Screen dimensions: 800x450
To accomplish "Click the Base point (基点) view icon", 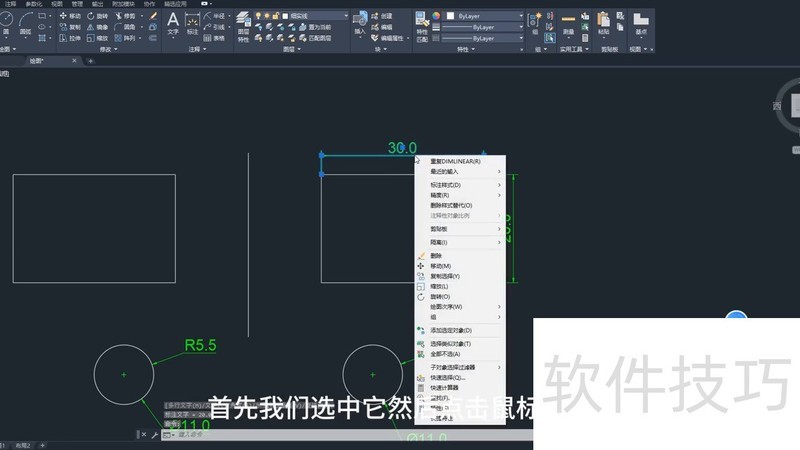I will coord(641,23).
